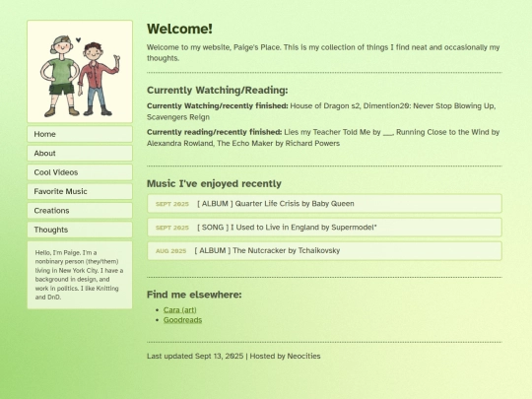532x399 pixels.
Task: Open the Creations page
Action: [x=80, y=211]
